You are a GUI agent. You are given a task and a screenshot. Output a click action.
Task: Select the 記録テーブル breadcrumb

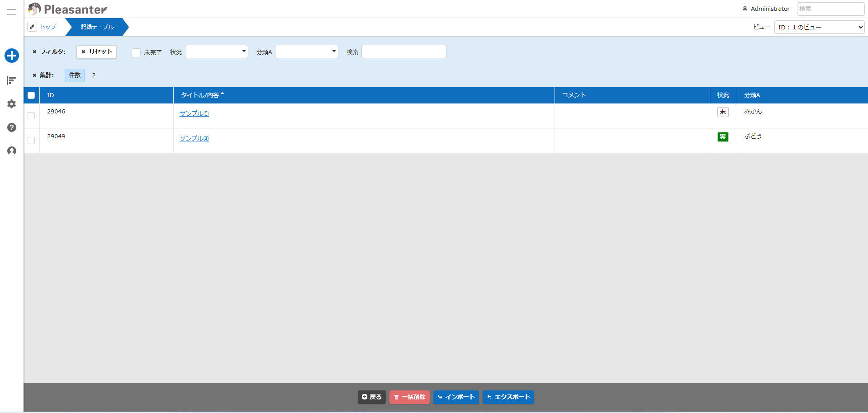[97, 27]
